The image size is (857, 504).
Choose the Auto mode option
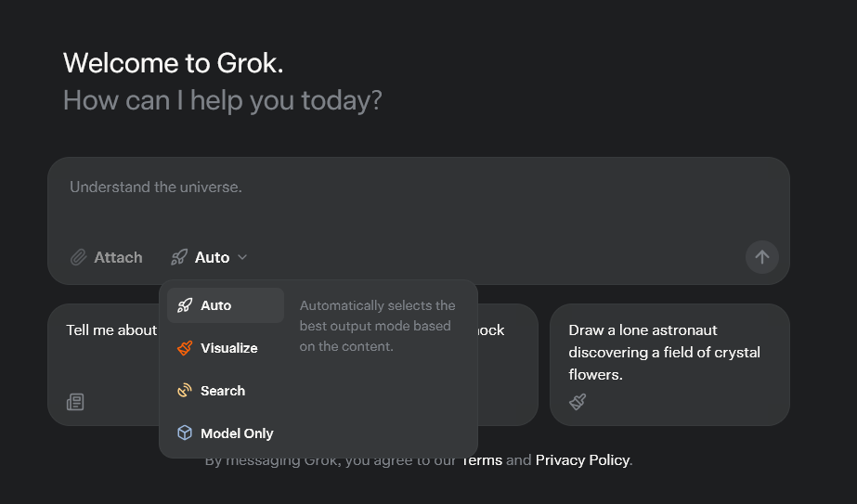point(216,305)
